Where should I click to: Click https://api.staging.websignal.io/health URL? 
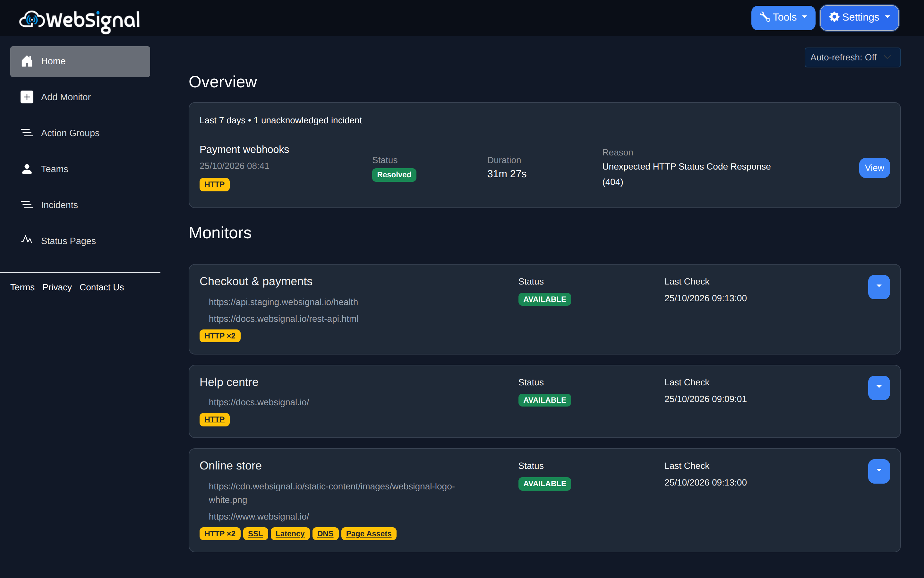tap(283, 302)
